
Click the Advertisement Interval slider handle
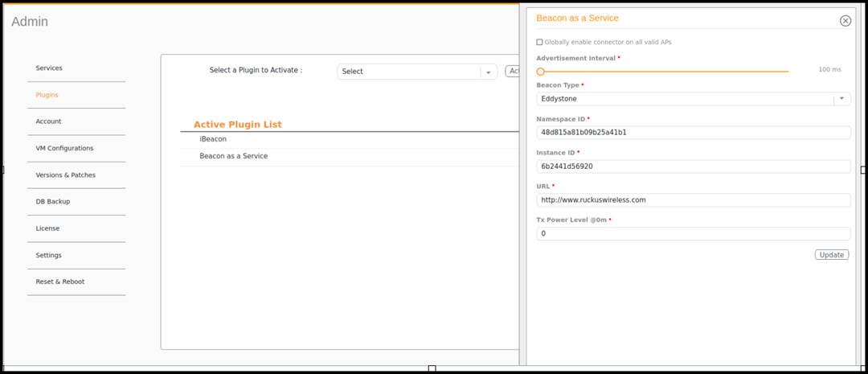[541, 72]
